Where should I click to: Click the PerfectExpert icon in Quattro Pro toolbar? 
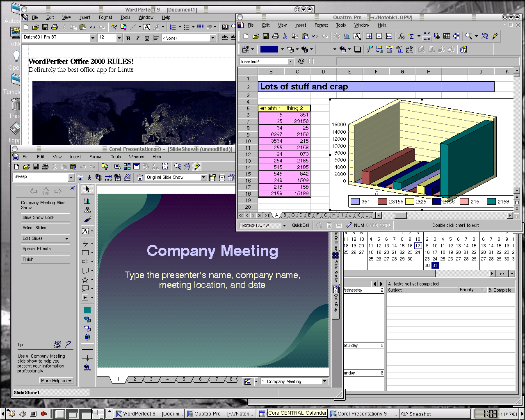(x=495, y=36)
